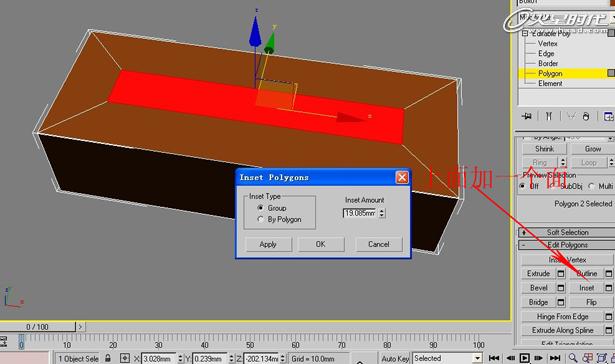
Task: Click the Extrude button
Action: (x=539, y=274)
